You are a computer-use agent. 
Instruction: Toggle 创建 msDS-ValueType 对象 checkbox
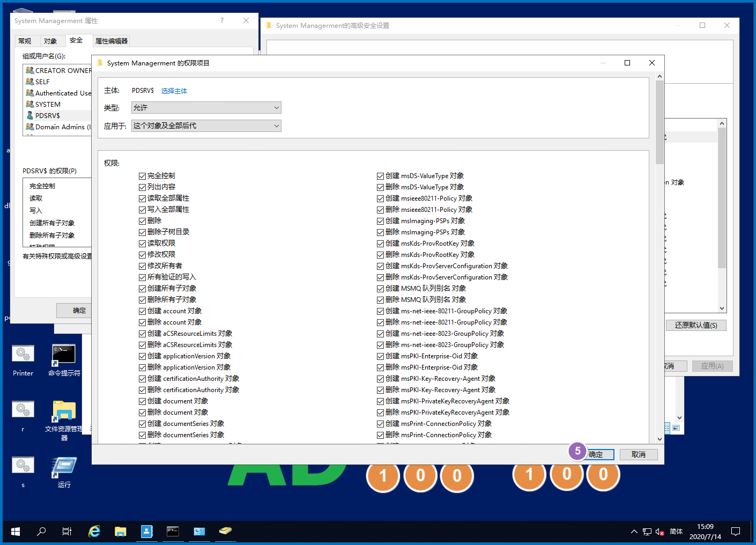380,176
